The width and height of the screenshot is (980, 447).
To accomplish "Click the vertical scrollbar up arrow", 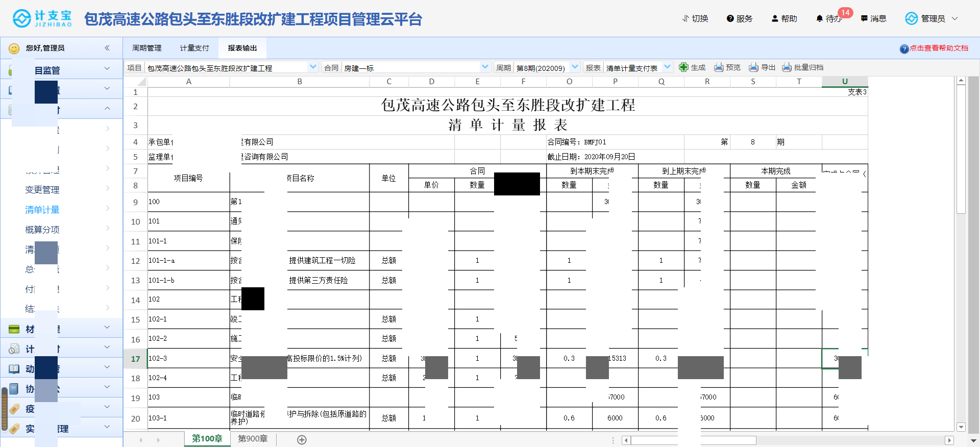I will (x=961, y=81).
